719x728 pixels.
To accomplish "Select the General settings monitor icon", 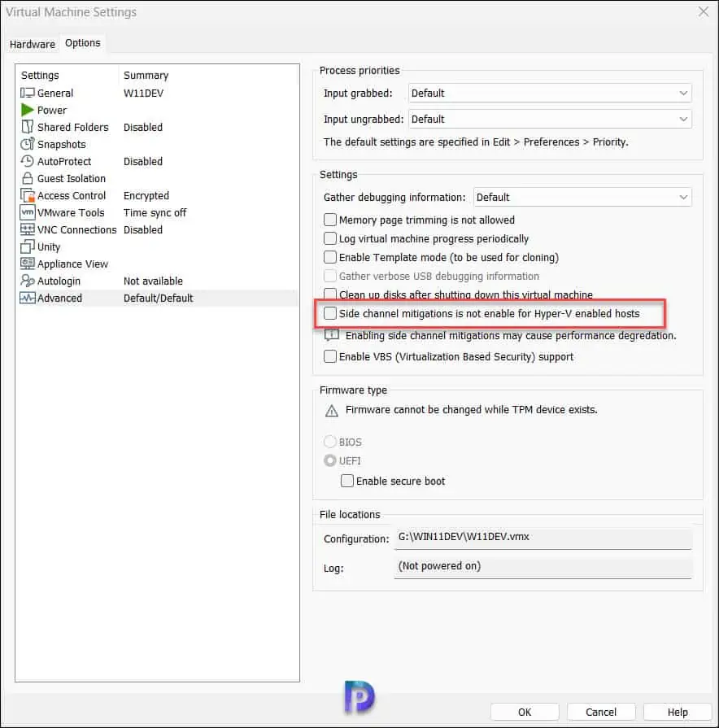I will pyautogui.click(x=28, y=93).
